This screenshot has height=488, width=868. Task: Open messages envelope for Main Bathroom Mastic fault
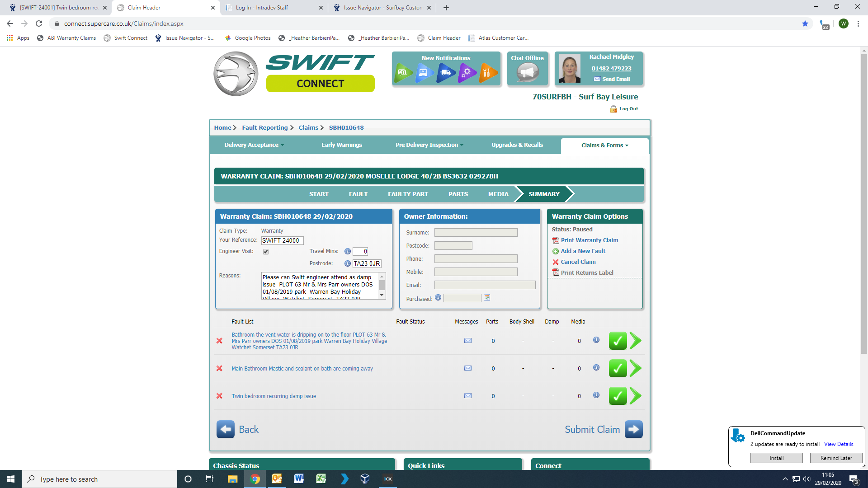pos(468,368)
